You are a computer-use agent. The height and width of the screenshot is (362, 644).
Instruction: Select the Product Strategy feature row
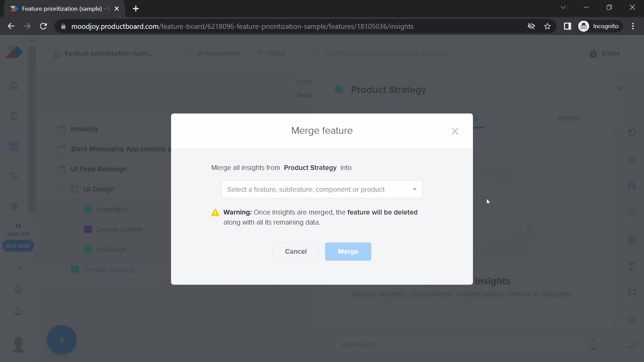(109, 269)
